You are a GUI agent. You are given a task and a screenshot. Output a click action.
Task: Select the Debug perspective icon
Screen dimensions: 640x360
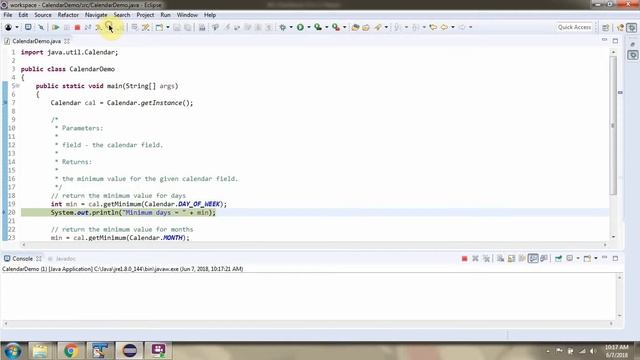pos(632,27)
